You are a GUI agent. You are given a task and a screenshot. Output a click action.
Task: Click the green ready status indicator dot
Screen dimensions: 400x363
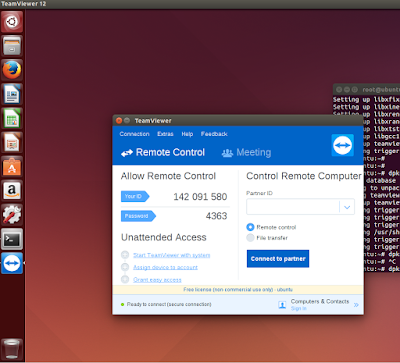pos(122,304)
